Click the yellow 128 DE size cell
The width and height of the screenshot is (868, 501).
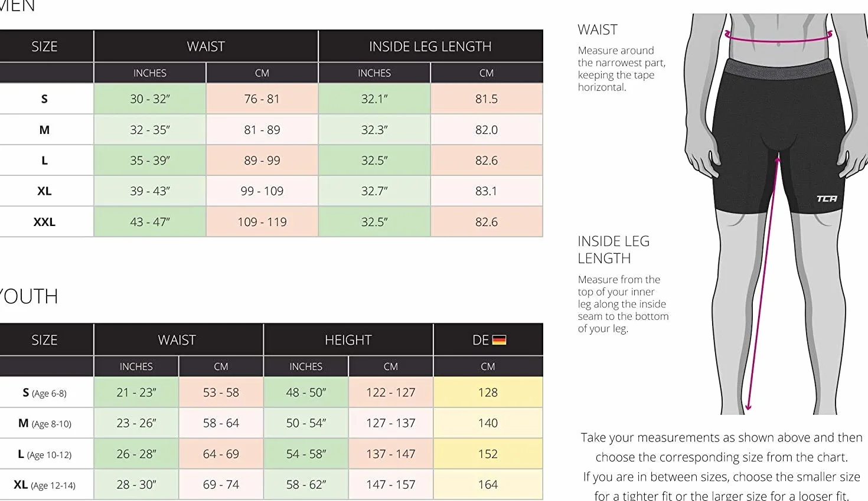488,392
